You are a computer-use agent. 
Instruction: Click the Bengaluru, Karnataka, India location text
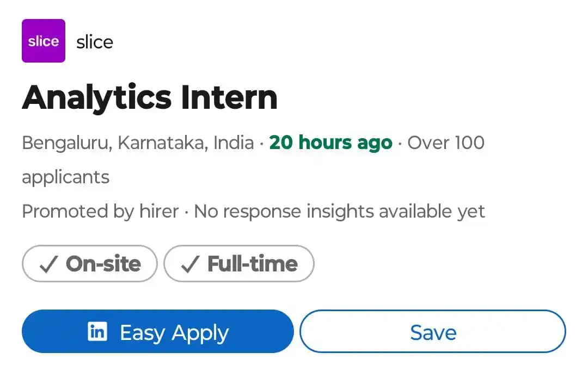tap(138, 143)
